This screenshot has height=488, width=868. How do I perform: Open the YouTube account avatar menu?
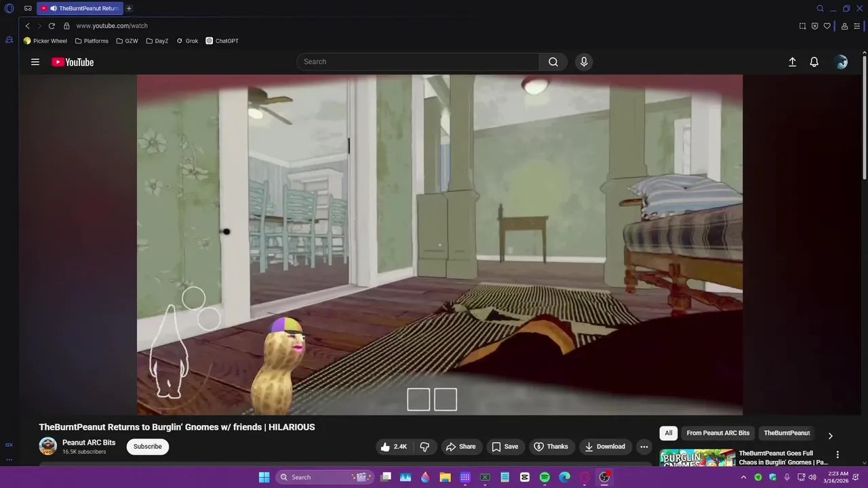pos(842,62)
